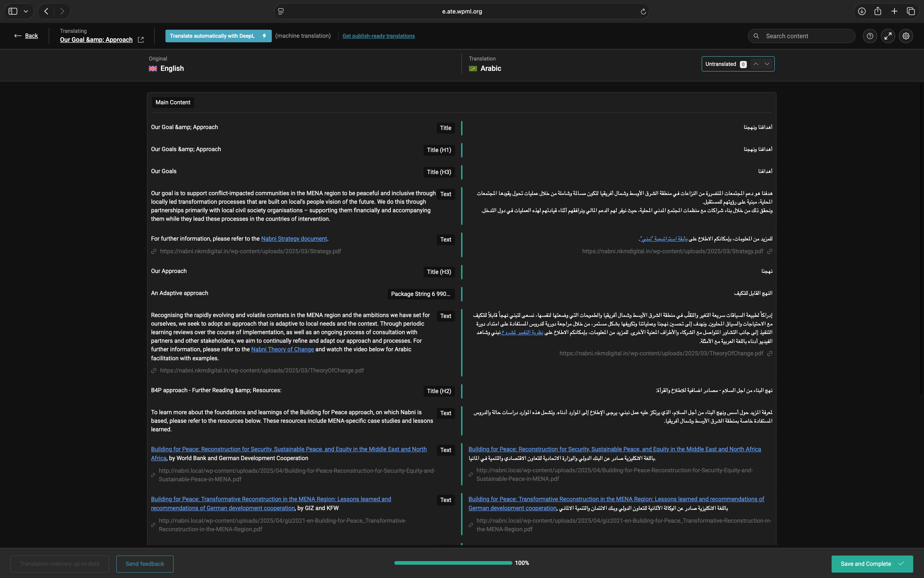Image resolution: width=924 pixels, height=578 pixels.
Task: Click the link icon beside the source Strategy.pdf URL
Action: pyautogui.click(x=154, y=251)
